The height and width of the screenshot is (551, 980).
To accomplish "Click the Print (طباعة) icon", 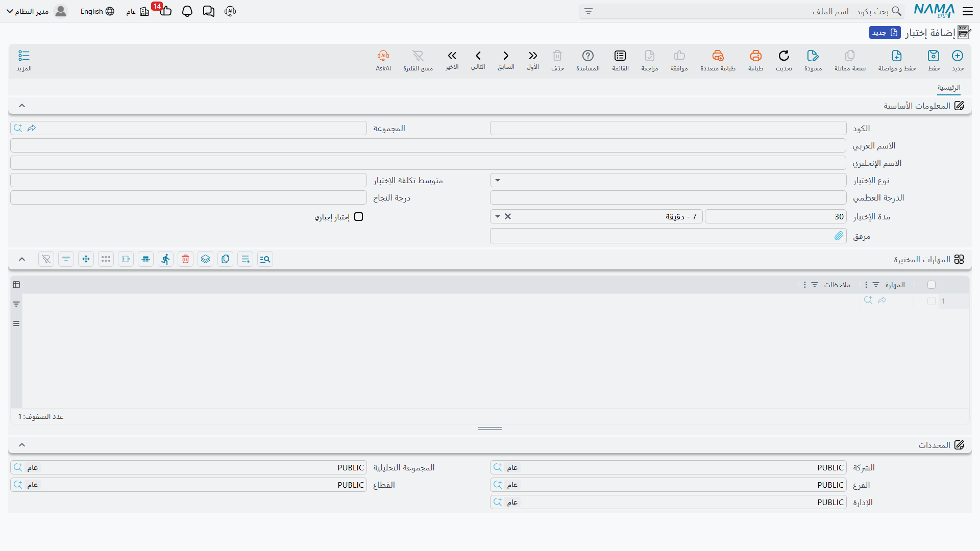I will coord(755,56).
